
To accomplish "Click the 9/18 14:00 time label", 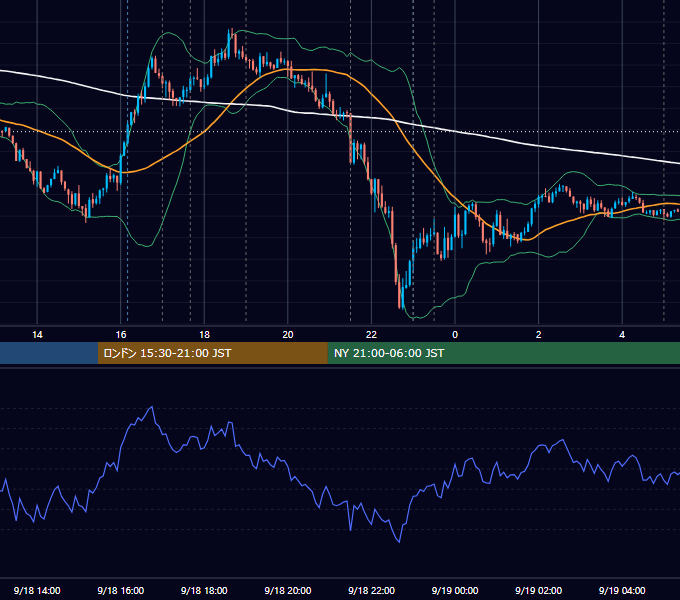I will pos(37,590).
